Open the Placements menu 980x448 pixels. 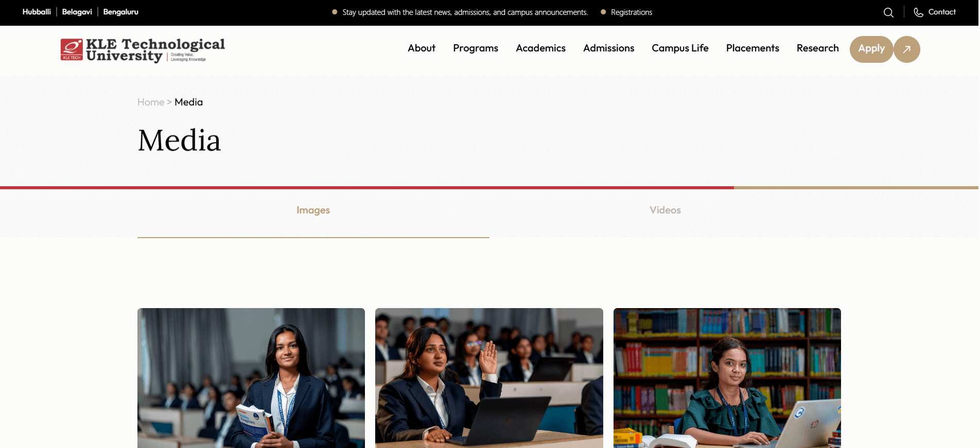tap(752, 48)
